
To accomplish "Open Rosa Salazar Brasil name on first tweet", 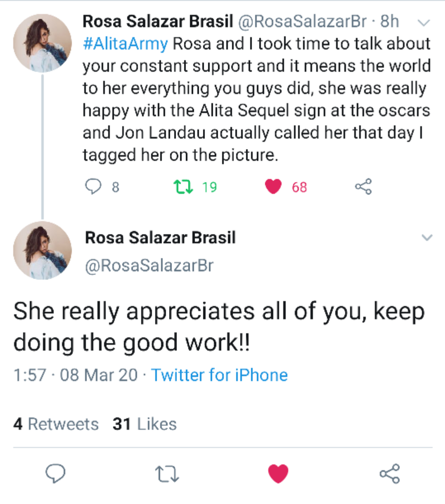I will (x=158, y=21).
